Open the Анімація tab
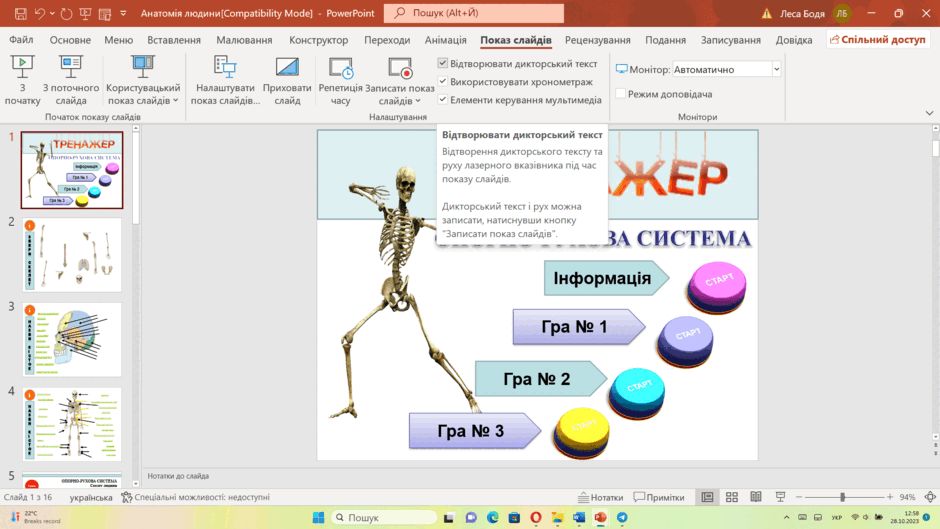Viewport: 940px width, 529px height. pyautogui.click(x=445, y=40)
